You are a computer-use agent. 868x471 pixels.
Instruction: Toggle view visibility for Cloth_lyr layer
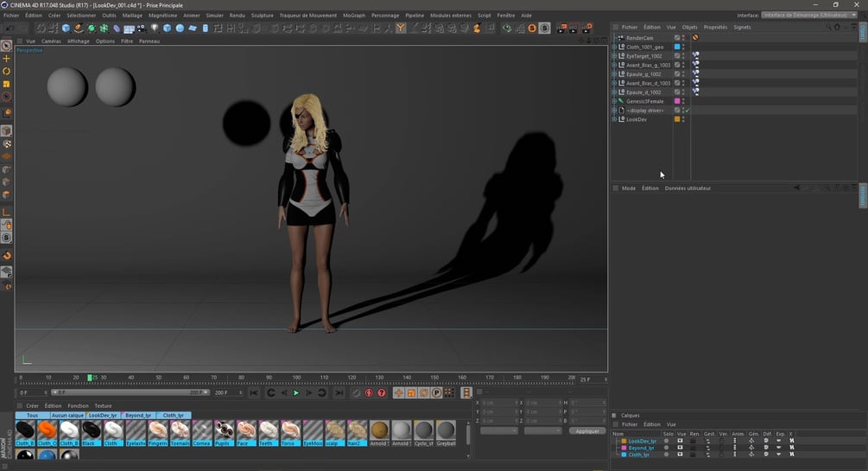681,455
